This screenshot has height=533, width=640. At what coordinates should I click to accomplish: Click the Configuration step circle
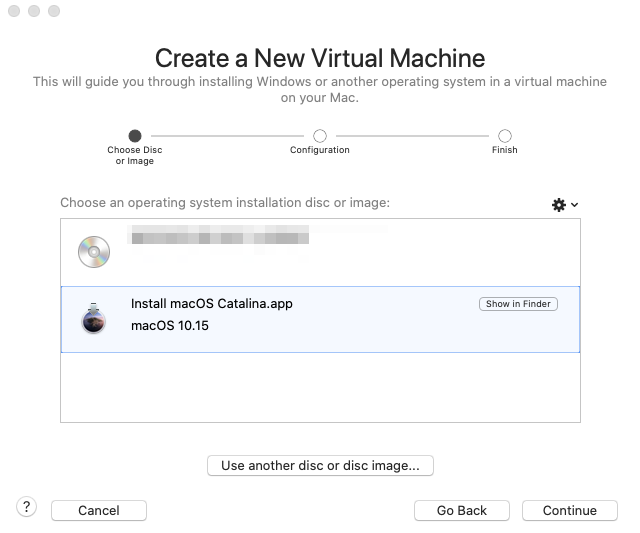(x=320, y=135)
